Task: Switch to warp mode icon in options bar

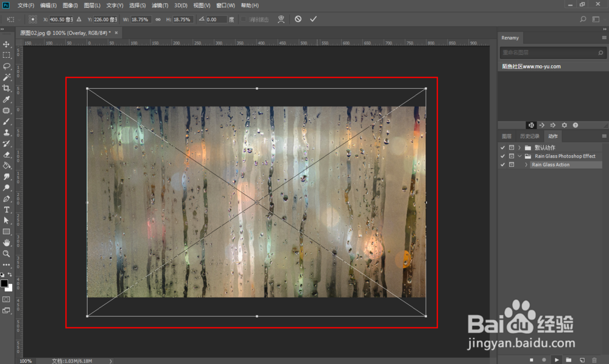Action: click(x=281, y=19)
